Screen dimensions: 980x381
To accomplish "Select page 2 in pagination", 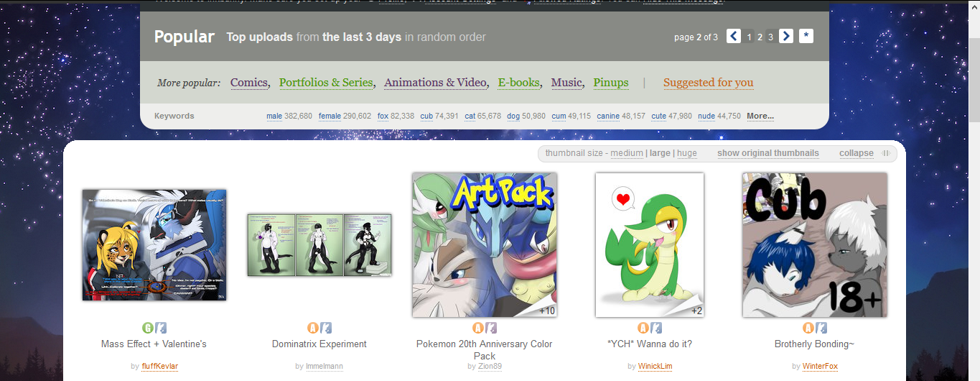I will [760, 37].
